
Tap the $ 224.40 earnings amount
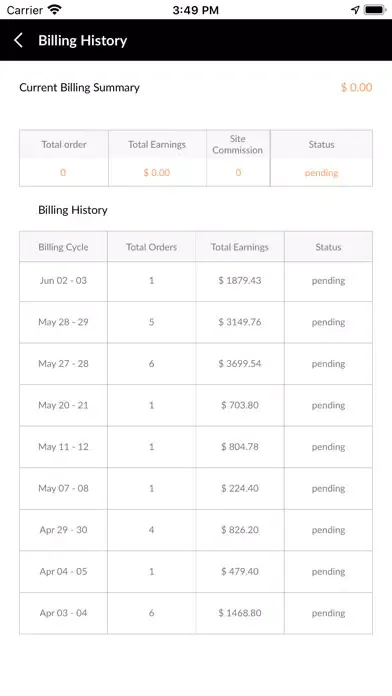240,488
